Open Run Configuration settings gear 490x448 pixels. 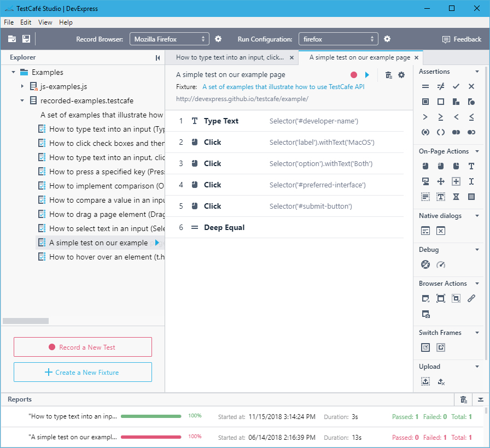tap(387, 39)
